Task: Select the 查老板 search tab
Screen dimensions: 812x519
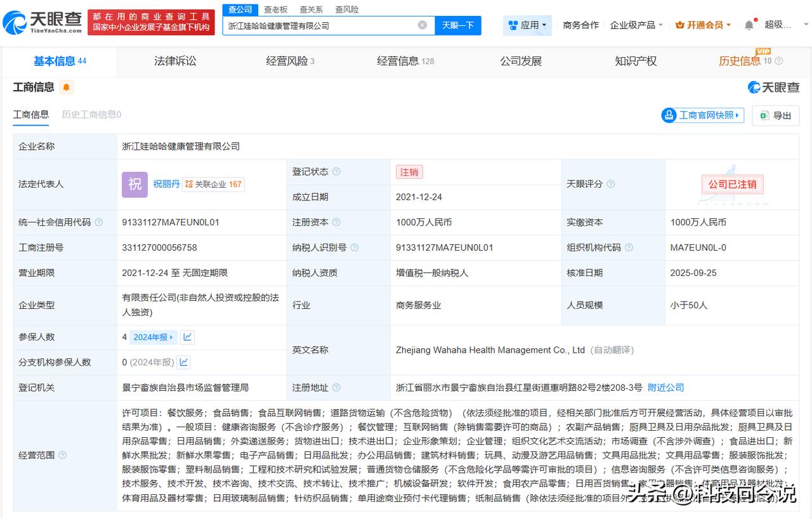Action: tap(276, 10)
